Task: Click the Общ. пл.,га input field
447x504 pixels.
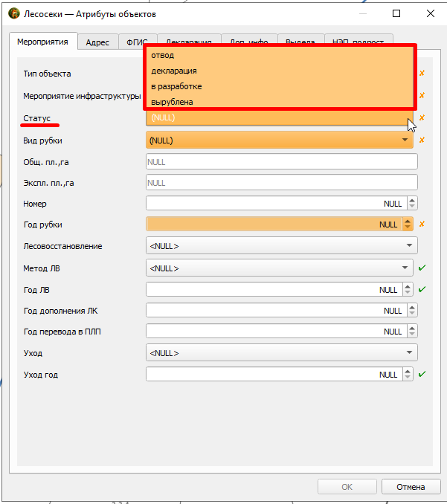Action: (282, 161)
